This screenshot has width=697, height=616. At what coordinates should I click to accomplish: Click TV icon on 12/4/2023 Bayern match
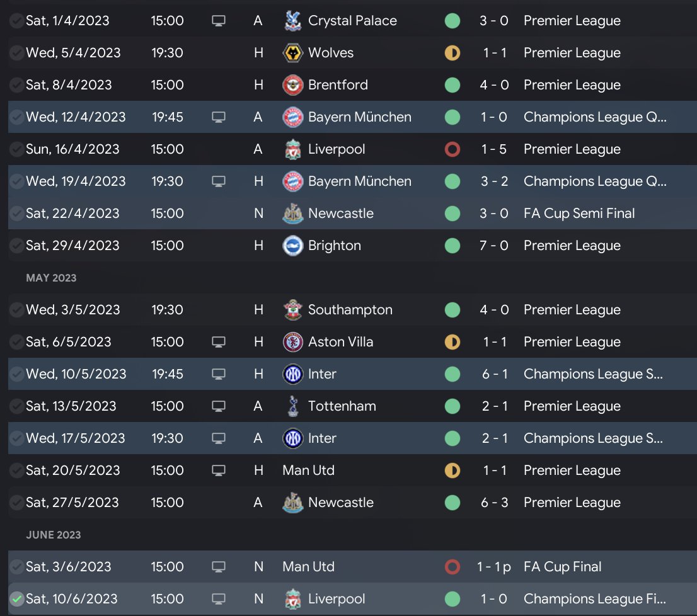point(219,117)
